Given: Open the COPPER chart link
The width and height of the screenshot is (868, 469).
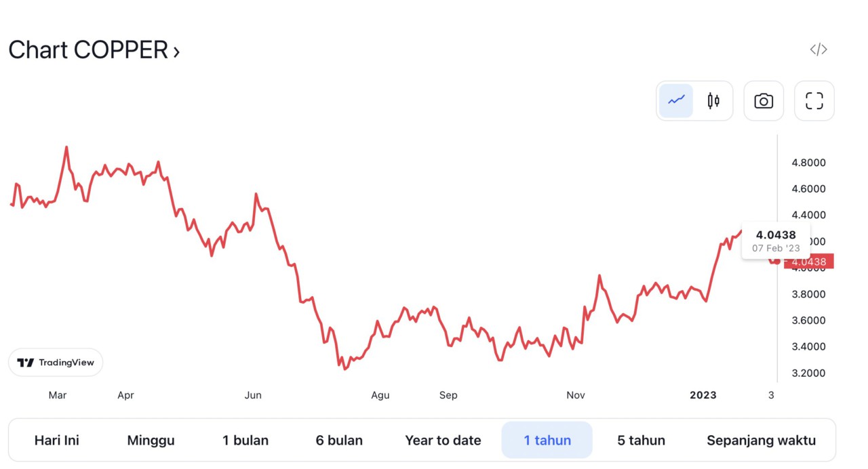Looking at the screenshot, I should [94, 49].
